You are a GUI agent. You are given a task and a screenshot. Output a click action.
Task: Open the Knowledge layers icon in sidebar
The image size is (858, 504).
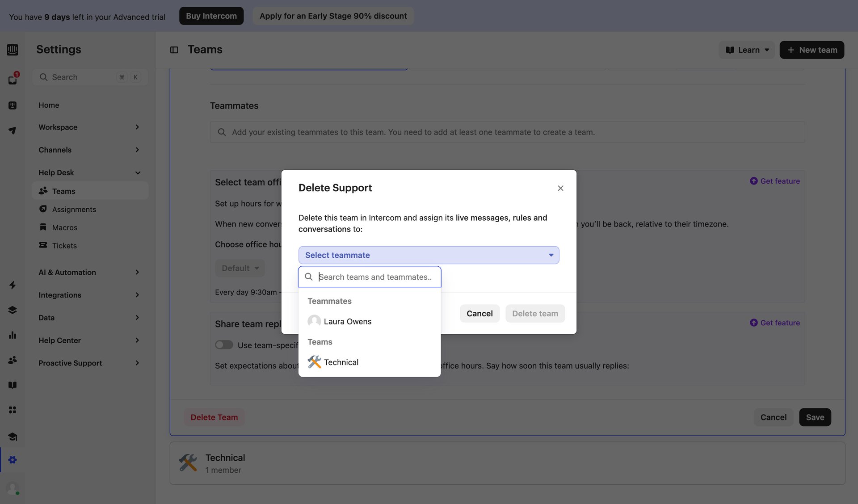click(12, 310)
